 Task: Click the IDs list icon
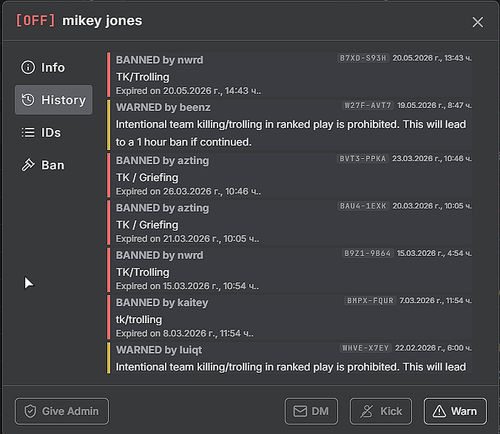tap(28, 132)
